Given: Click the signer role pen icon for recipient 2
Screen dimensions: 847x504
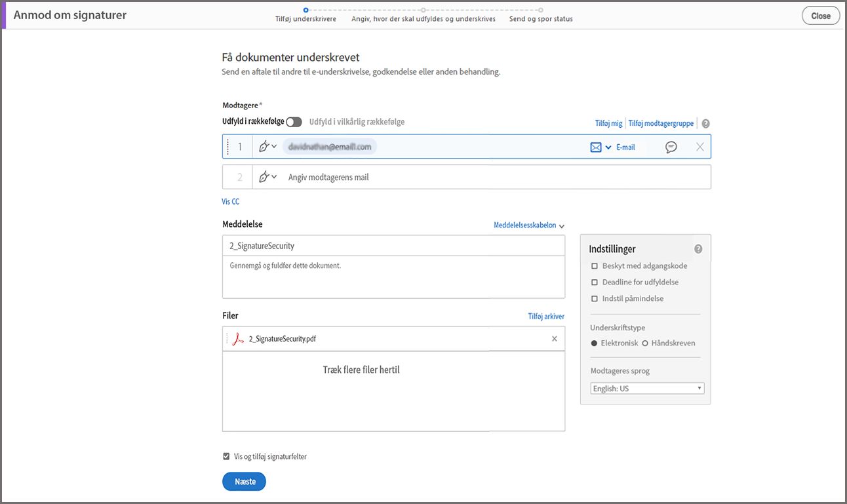Looking at the screenshot, I should tap(264, 177).
